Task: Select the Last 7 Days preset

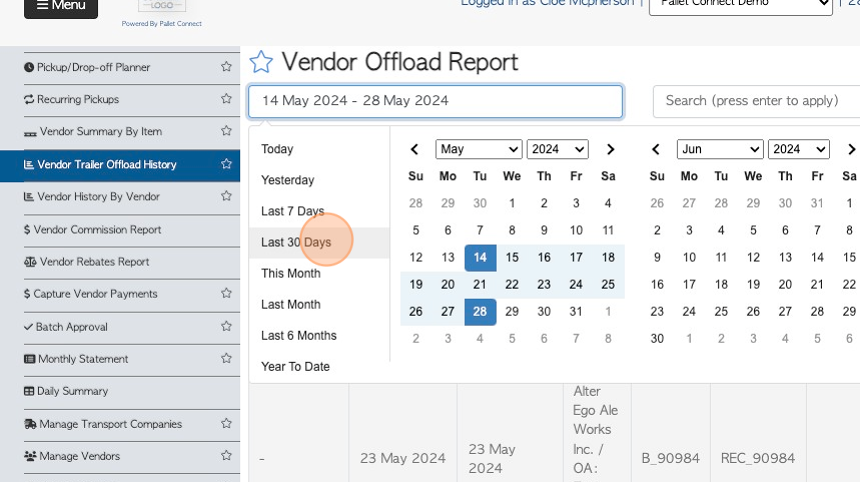Action: click(x=319, y=211)
